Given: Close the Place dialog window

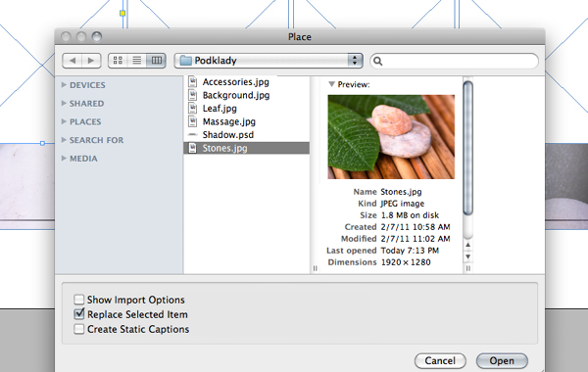Looking at the screenshot, I should click(66, 36).
